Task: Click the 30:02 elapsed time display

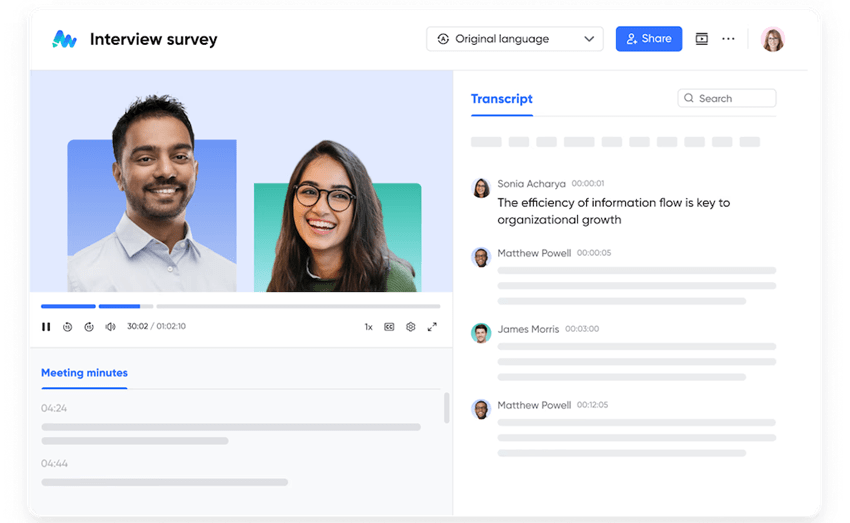Action: (137, 326)
